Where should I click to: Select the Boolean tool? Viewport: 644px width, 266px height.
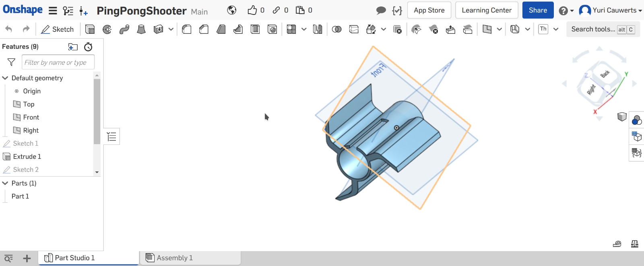pos(337,29)
